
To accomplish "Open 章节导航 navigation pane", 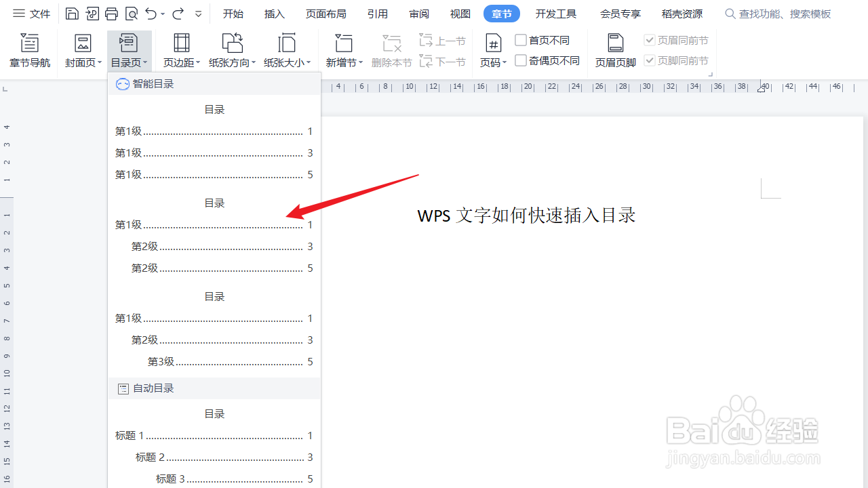I will coord(30,52).
